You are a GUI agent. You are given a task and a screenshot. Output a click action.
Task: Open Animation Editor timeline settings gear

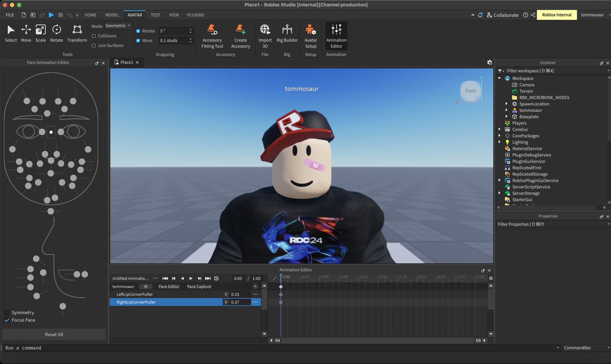(x=491, y=278)
